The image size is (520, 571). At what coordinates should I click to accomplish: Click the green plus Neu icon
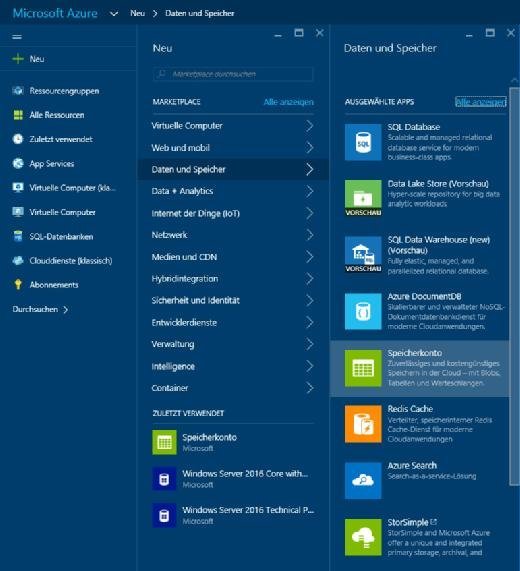coord(18,59)
